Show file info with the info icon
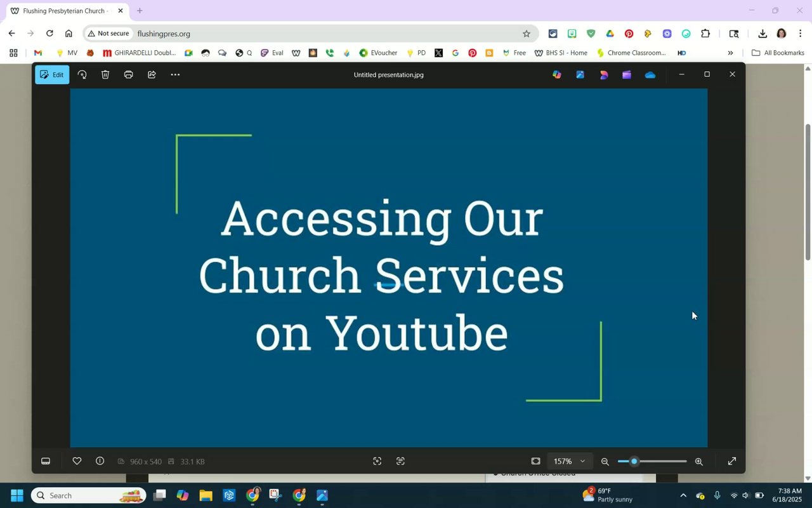The width and height of the screenshot is (812, 508). (x=100, y=461)
